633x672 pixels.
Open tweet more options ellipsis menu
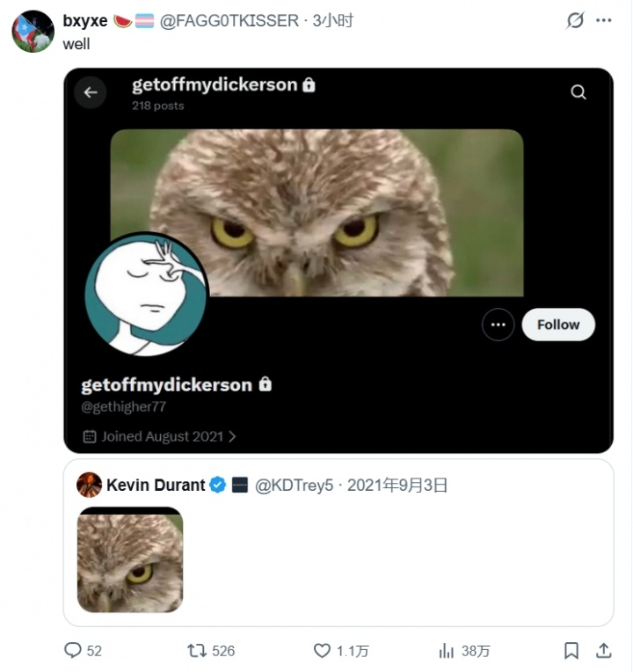click(603, 20)
